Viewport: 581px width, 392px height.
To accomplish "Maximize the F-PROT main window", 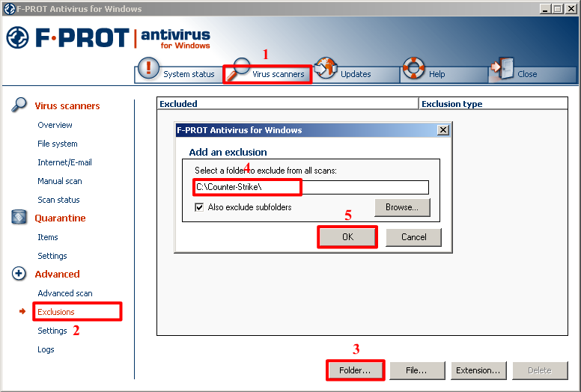I will click(x=557, y=8).
